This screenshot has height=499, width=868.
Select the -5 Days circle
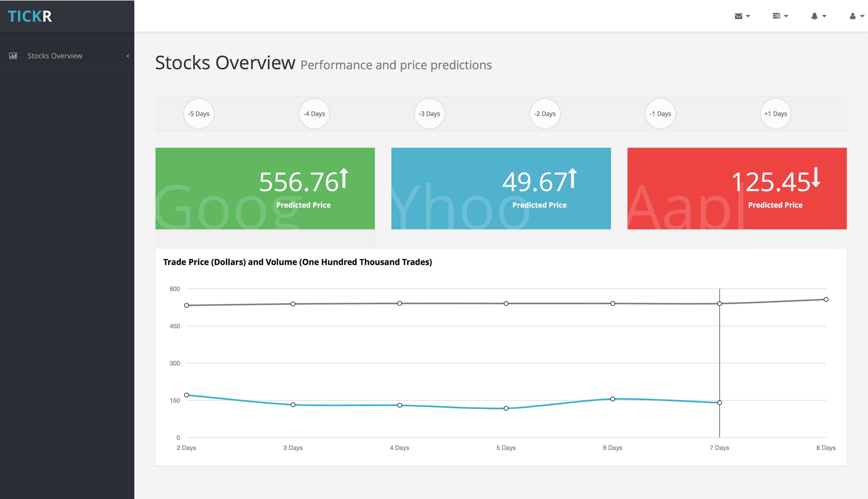199,114
